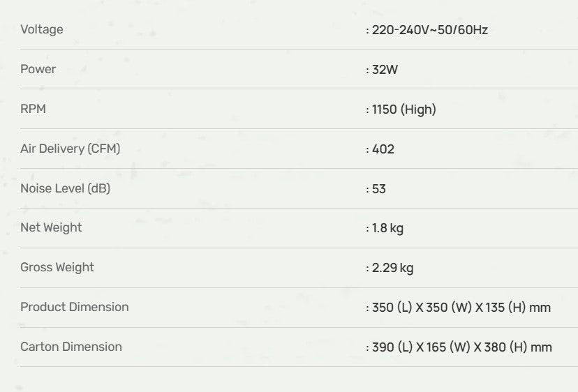Viewport: 578px width, 392px height.
Task: Click the Noise Level (dB) label
Action: coord(66,188)
